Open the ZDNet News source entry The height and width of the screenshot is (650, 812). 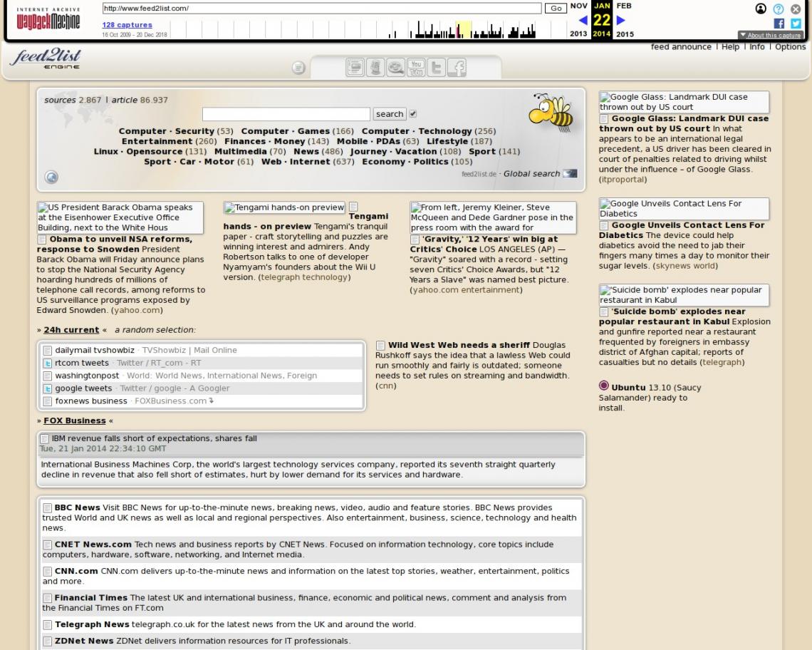click(84, 641)
